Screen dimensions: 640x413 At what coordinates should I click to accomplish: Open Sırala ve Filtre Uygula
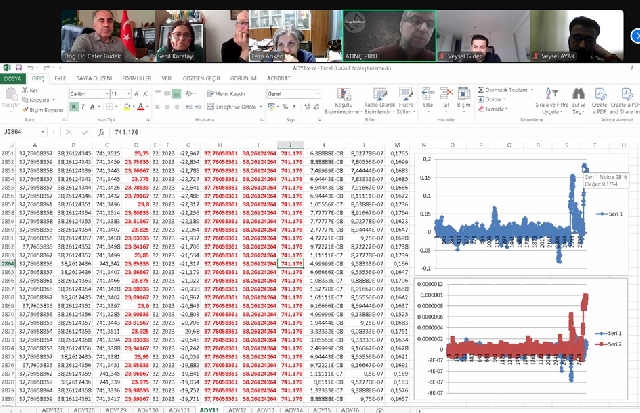(x=551, y=100)
